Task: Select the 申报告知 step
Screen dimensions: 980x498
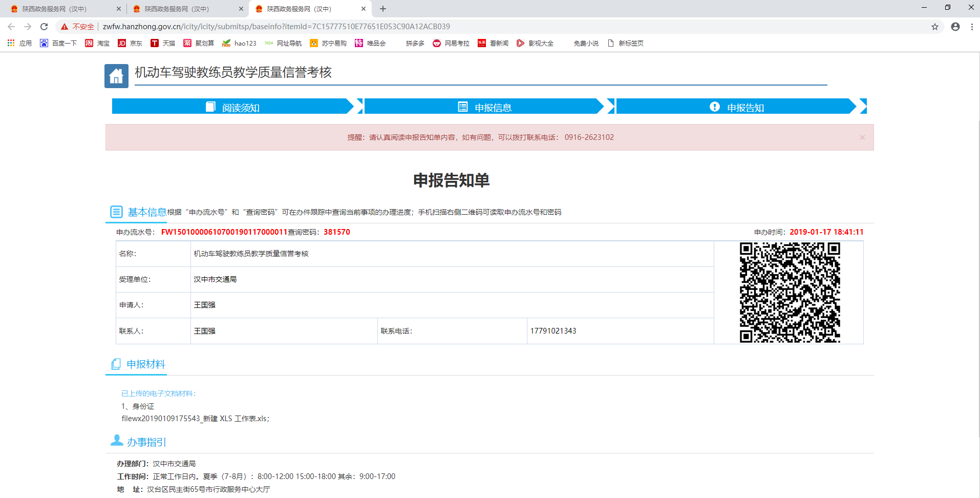Action: pyautogui.click(x=736, y=107)
